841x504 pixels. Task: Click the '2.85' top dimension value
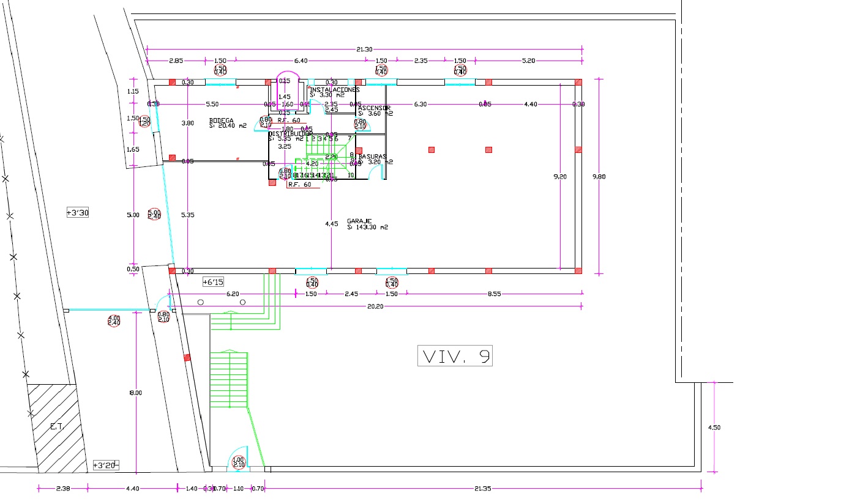(x=176, y=61)
